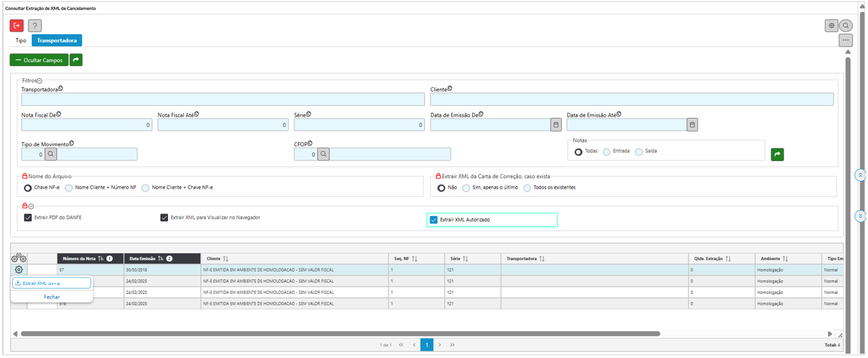Sort by Data Emissão column
The width and height of the screenshot is (868, 358).
tap(162, 258)
